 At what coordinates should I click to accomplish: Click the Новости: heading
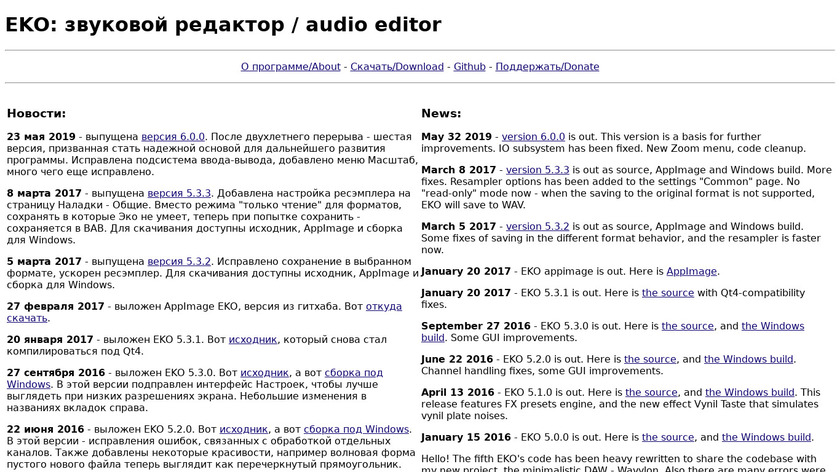pyautogui.click(x=36, y=114)
